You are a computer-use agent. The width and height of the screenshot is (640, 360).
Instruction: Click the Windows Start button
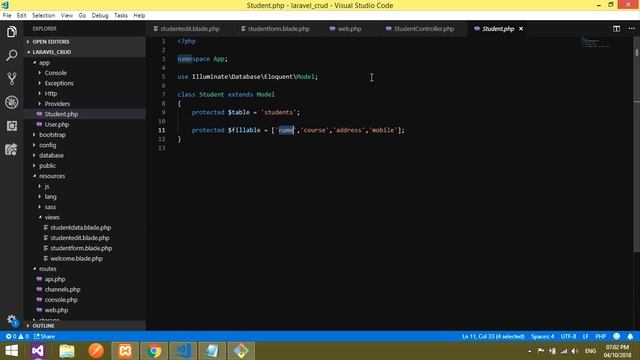point(11,351)
